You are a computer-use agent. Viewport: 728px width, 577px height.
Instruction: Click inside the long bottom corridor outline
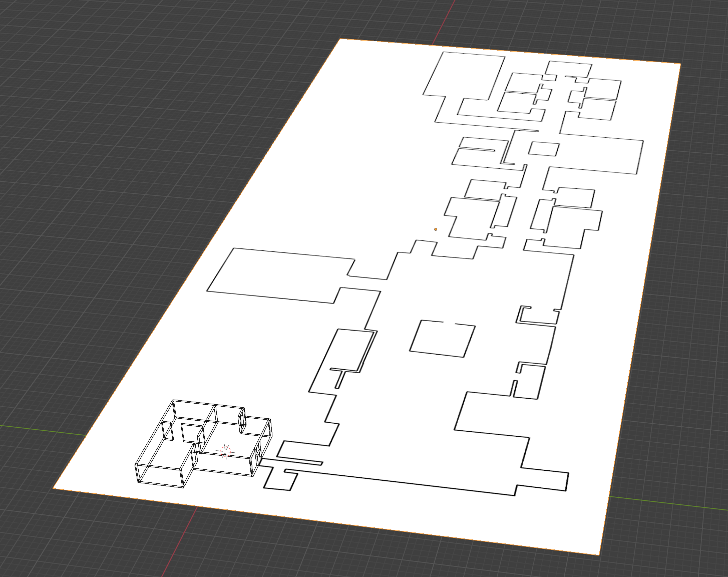click(x=401, y=480)
